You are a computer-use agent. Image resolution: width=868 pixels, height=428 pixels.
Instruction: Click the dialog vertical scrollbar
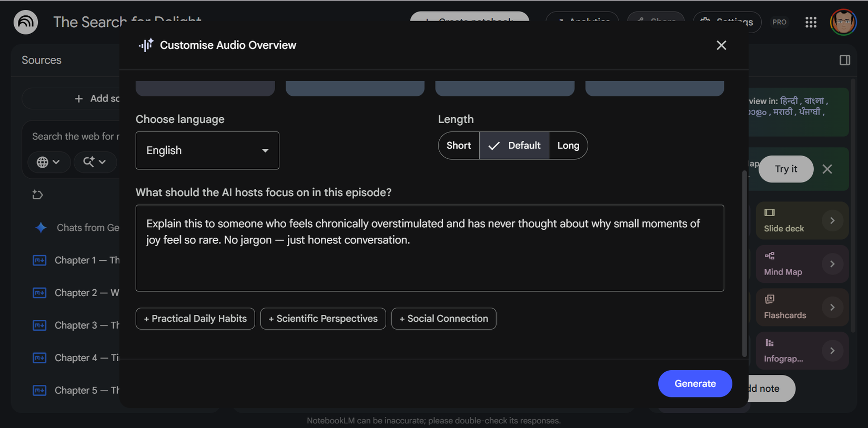click(744, 264)
